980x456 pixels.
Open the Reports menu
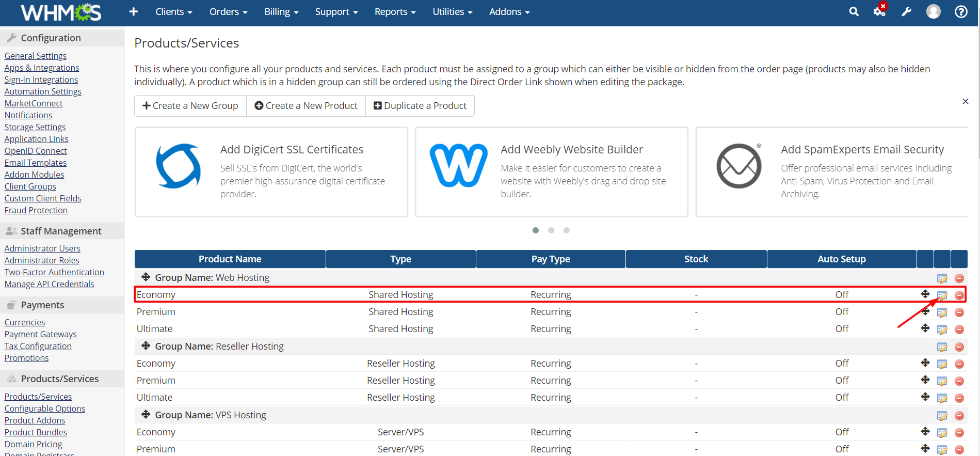tap(395, 12)
